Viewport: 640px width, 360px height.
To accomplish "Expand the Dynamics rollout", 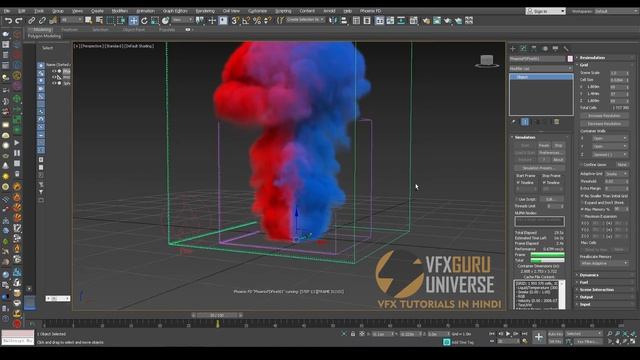I will tap(589, 275).
